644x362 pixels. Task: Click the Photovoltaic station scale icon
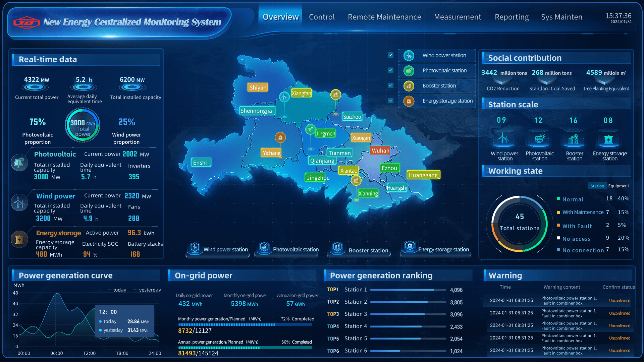(539, 138)
